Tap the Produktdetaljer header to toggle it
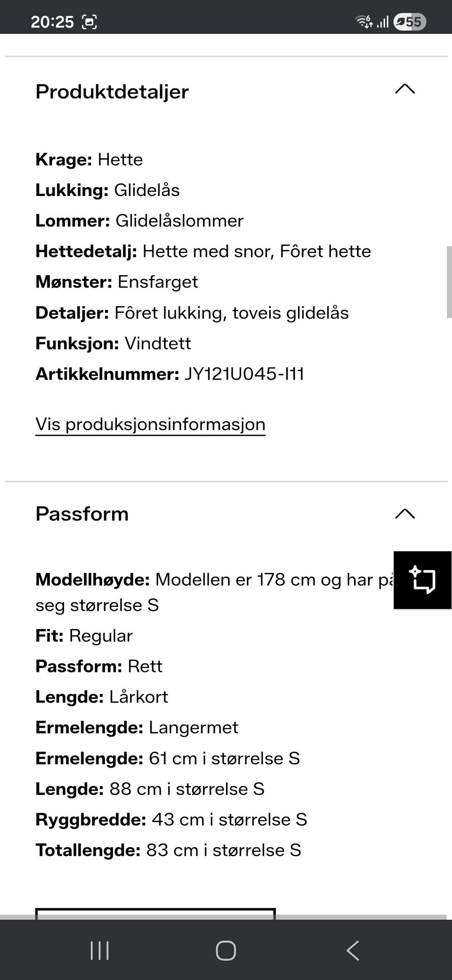The image size is (452, 980). [112, 91]
